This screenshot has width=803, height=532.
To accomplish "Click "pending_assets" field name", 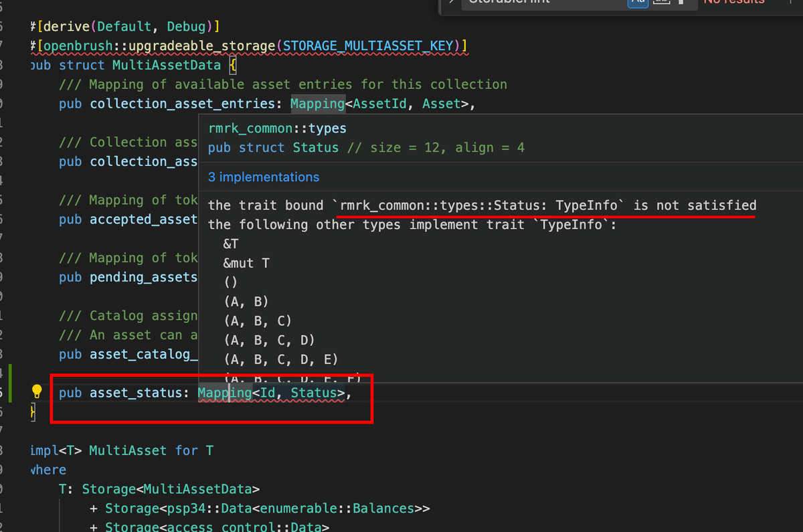I will [144, 278].
